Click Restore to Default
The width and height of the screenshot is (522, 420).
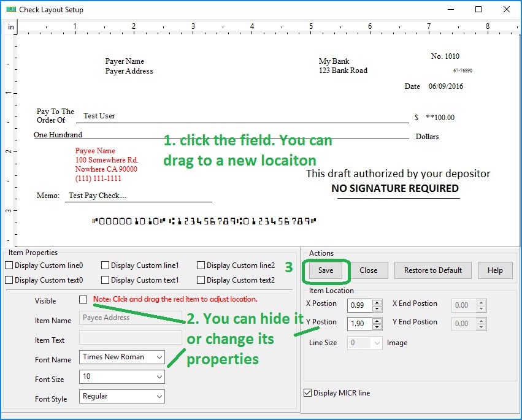[432, 270]
